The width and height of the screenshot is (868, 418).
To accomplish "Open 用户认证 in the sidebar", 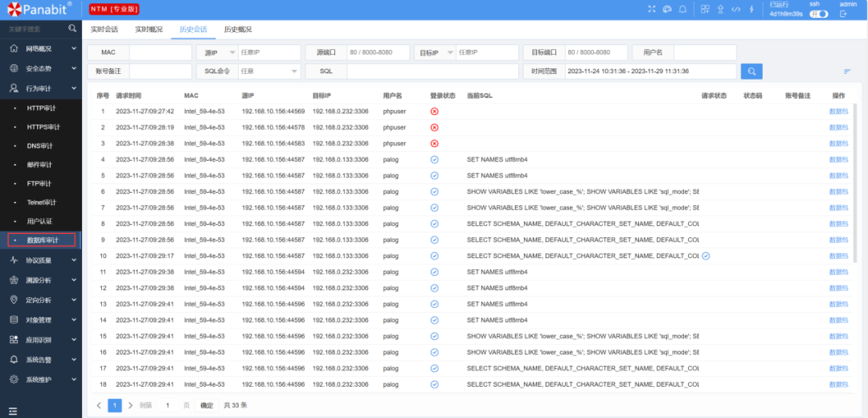I will 40,221.
